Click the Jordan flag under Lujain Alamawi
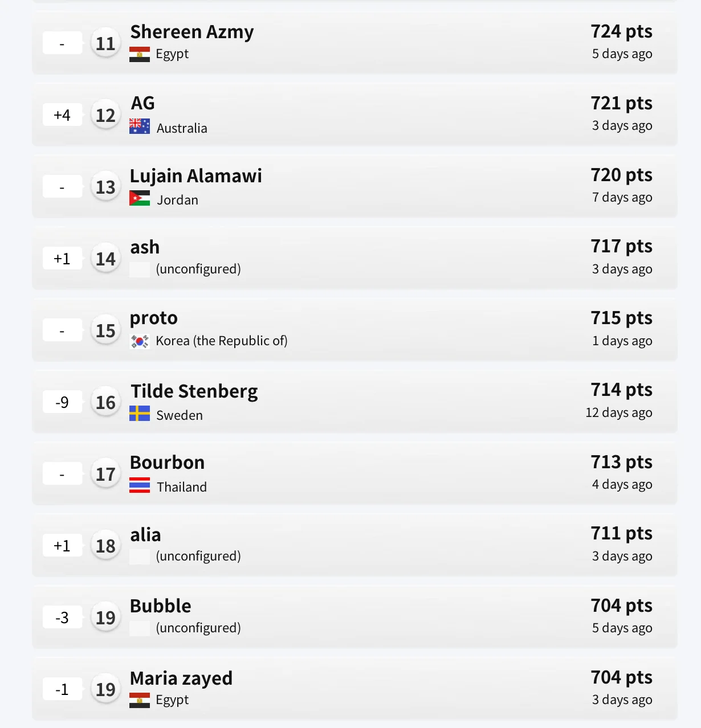The width and height of the screenshot is (701, 728). click(140, 198)
